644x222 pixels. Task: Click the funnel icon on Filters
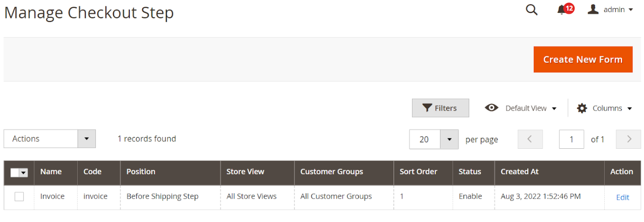click(427, 108)
